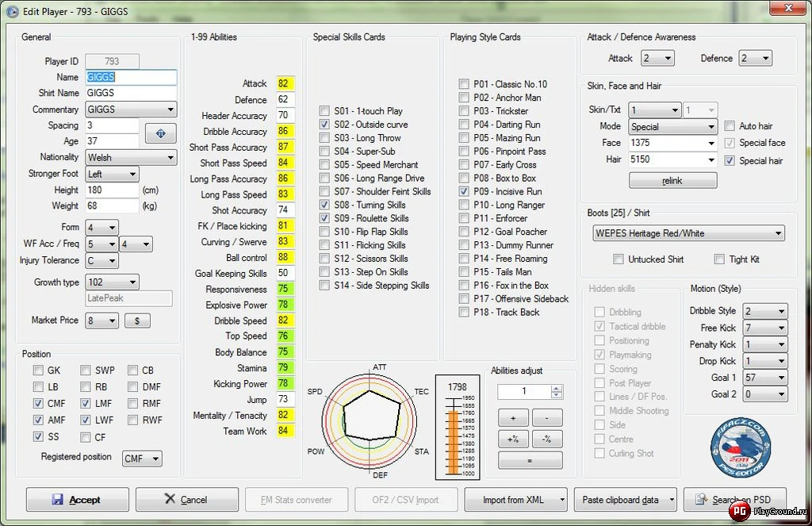This screenshot has width=812, height=526.
Task: Click the dollar icon beside Market Price
Action: [139, 321]
